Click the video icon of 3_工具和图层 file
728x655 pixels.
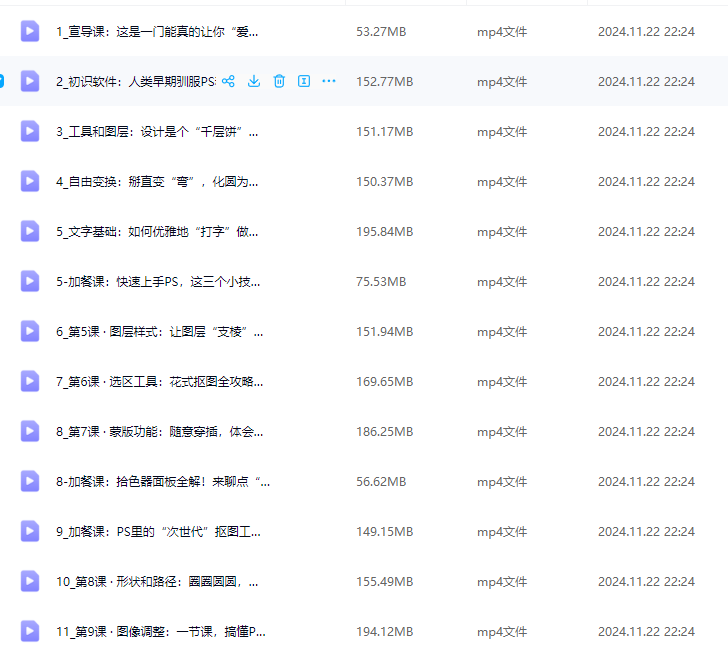pos(30,131)
